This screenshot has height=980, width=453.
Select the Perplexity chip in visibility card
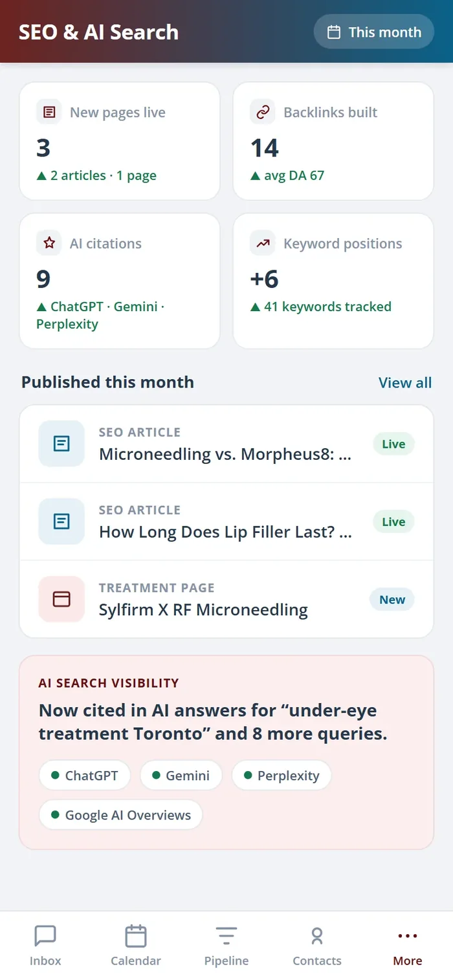point(282,775)
